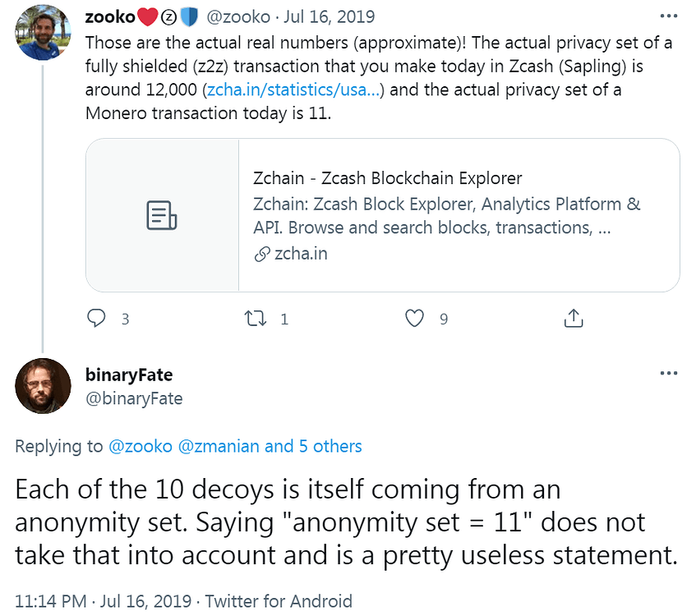Retweet zooko's tweet

tap(257, 319)
